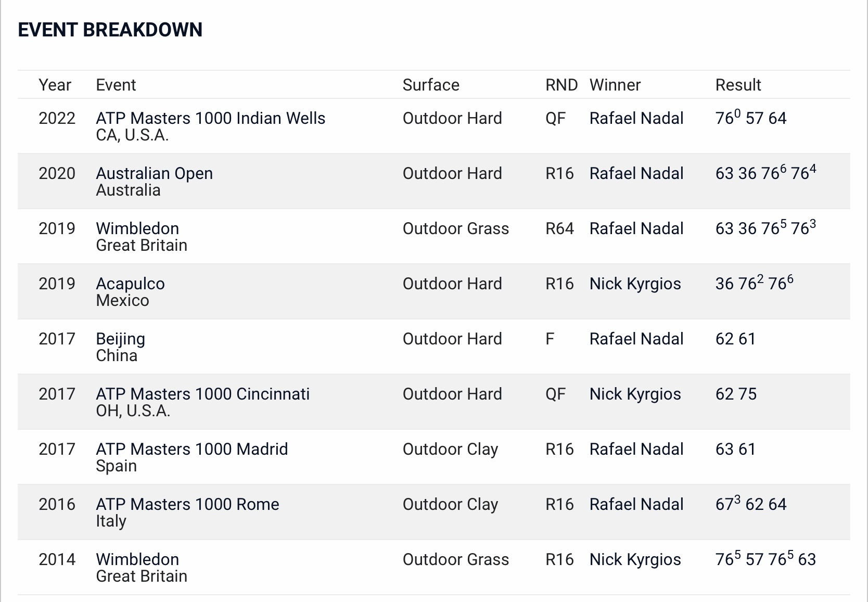The image size is (868, 602).
Task: Click the Winner column header
Action: 615,85
